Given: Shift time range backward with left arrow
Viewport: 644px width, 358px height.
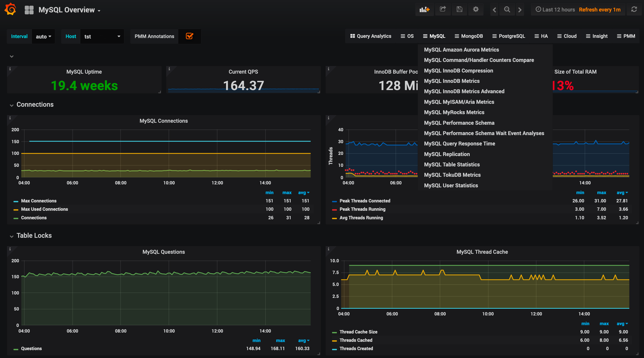Looking at the screenshot, I should [494, 10].
